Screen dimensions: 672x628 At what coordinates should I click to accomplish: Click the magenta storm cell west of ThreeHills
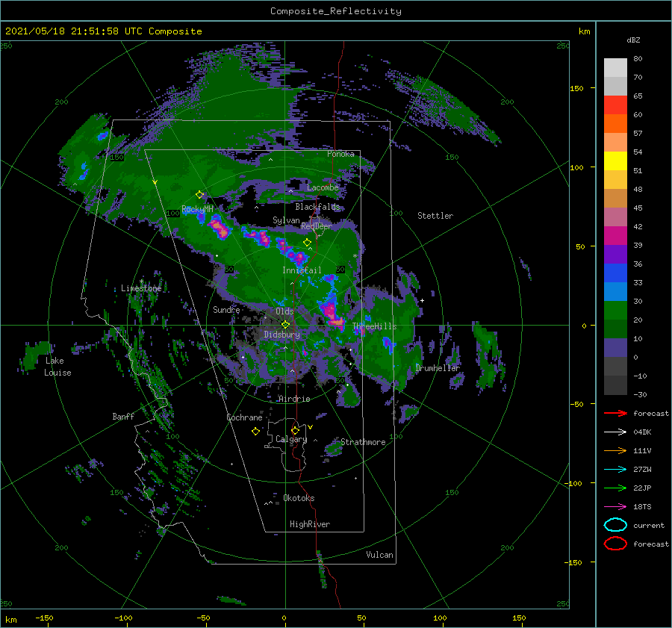coord(332,313)
